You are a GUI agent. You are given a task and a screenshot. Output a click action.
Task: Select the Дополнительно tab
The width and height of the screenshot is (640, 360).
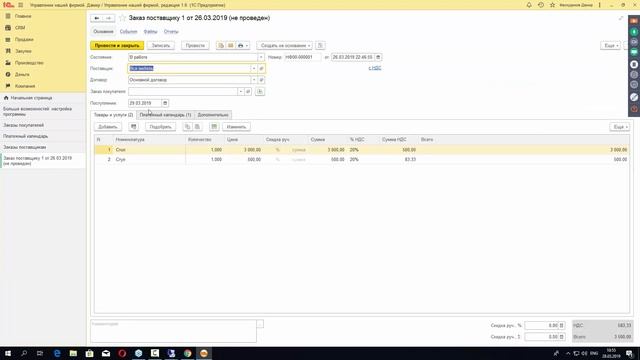tap(213, 115)
